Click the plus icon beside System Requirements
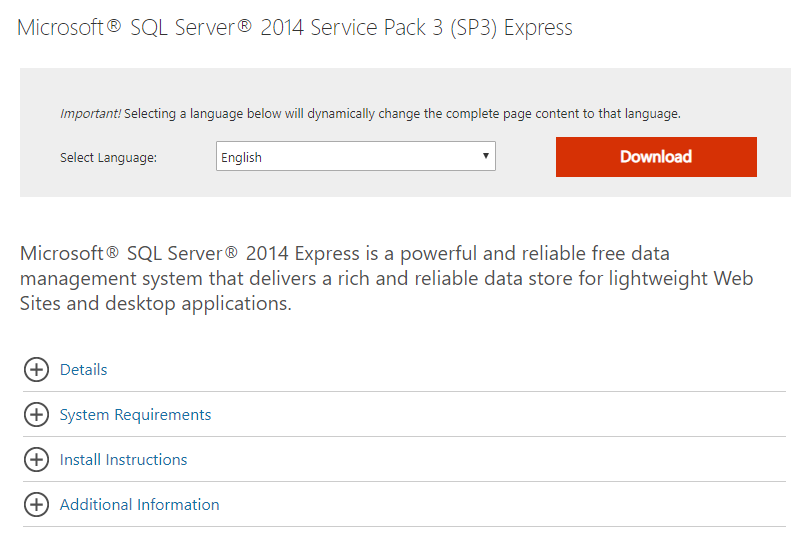800x555 pixels. tap(36, 415)
